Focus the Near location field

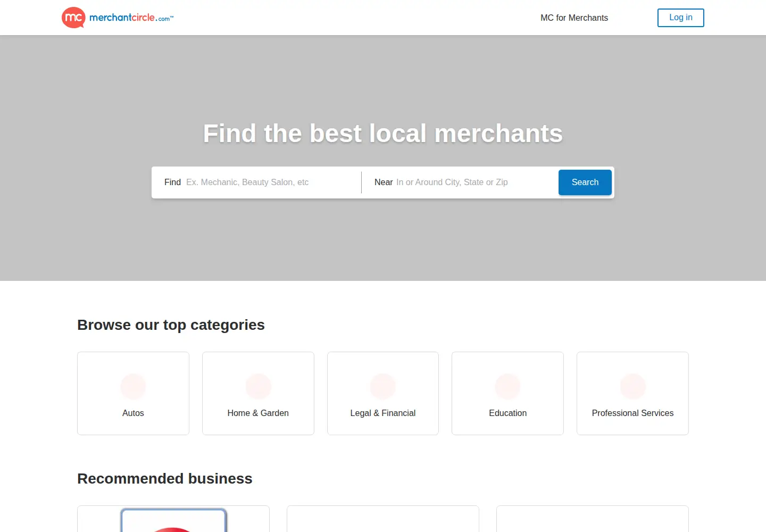473,182
